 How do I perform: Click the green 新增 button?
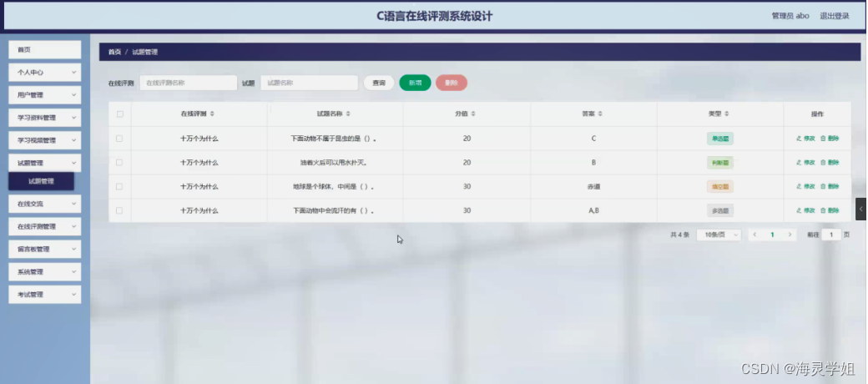click(x=415, y=83)
